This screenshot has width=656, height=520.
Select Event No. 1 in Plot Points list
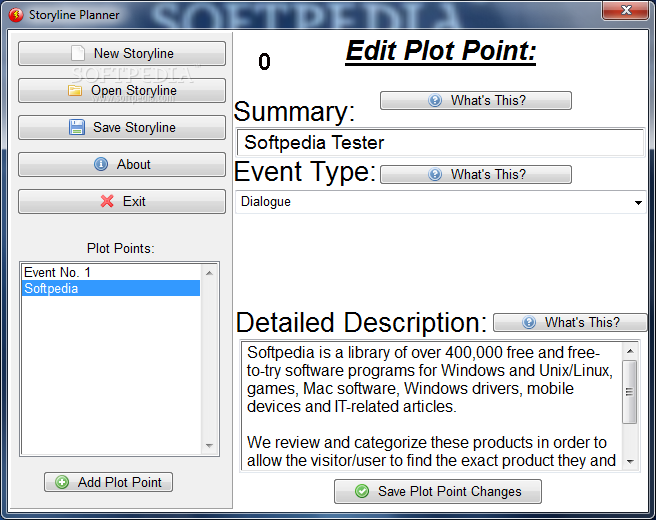(x=111, y=272)
